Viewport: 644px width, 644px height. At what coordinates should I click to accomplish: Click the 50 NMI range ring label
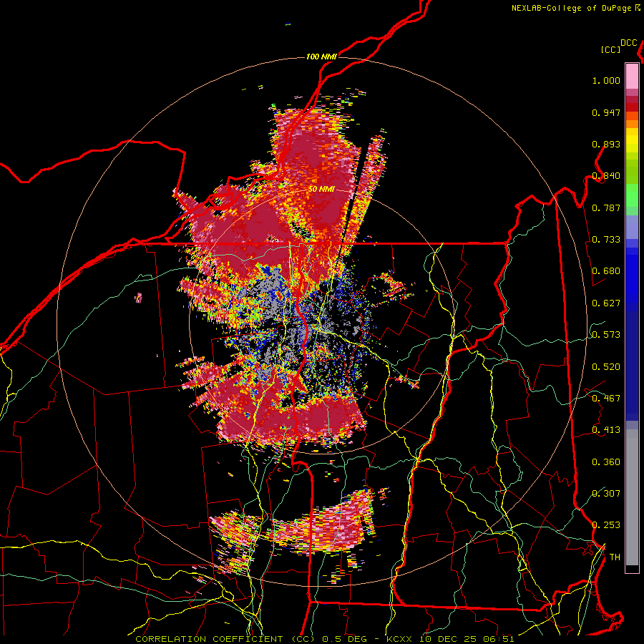[321, 190]
